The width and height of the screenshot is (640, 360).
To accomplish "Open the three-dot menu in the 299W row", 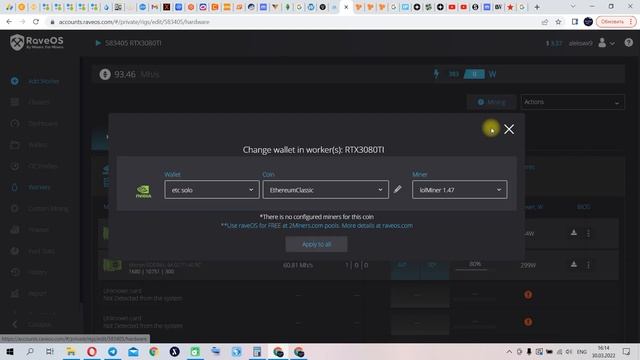I will pyautogui.click(x=588, y=265).
